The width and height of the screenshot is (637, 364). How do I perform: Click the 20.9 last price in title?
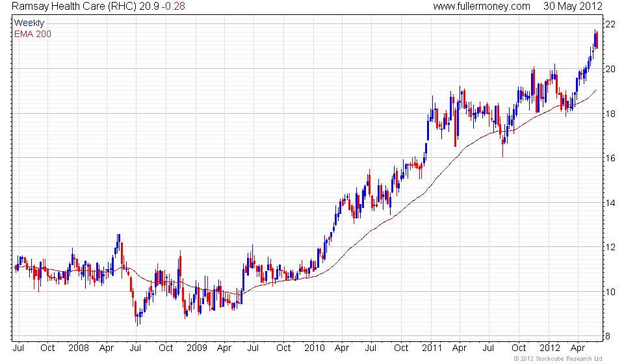[x=149, y=6]
